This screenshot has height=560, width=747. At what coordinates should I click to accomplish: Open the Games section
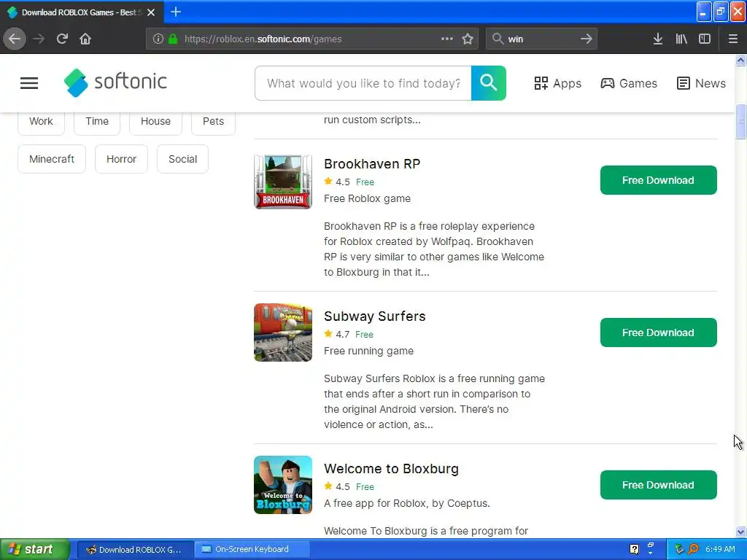pyautogui.click(x=629, y=83)
